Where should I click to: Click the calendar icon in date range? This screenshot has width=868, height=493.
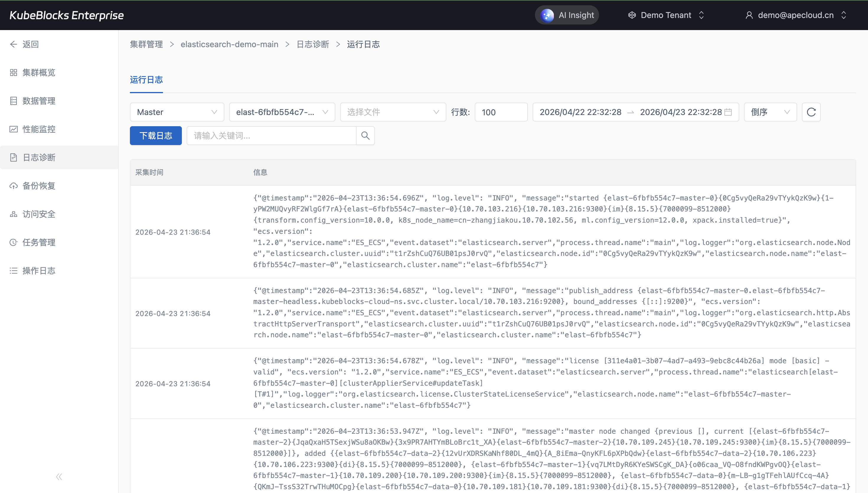coord(728,112)
